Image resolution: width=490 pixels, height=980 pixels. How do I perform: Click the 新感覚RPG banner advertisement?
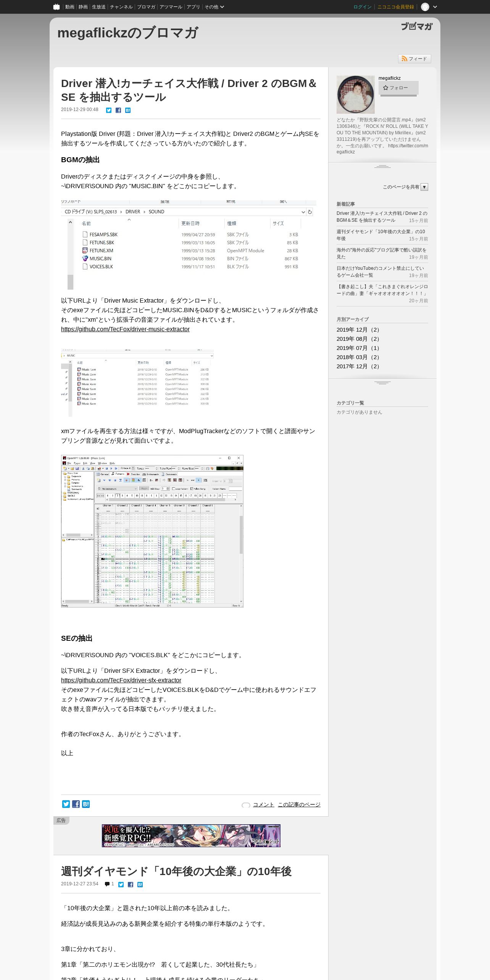pos(191,836)
